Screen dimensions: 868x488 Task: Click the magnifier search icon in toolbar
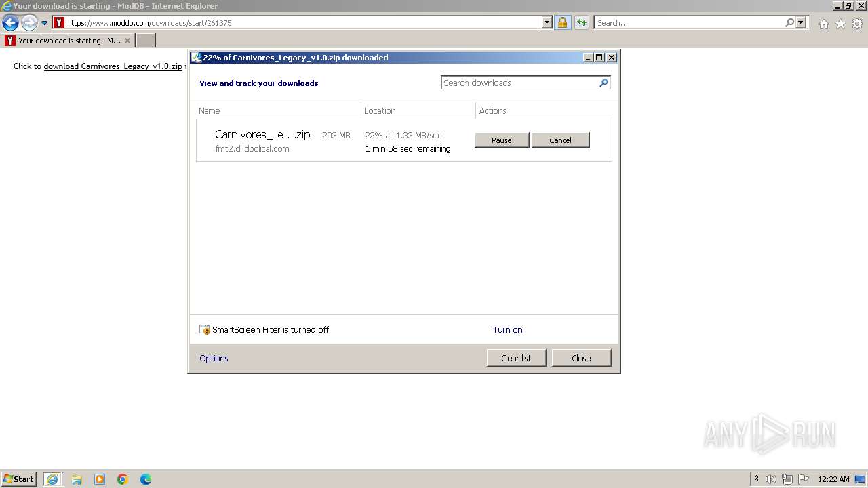789,22
